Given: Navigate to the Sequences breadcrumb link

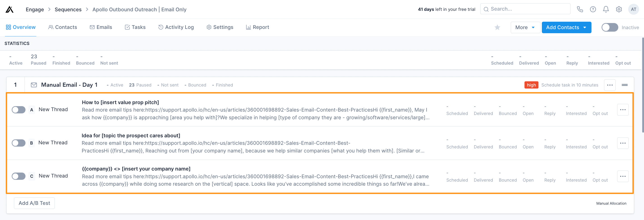Looking at the screenshot, I should (x=68, y=9).
